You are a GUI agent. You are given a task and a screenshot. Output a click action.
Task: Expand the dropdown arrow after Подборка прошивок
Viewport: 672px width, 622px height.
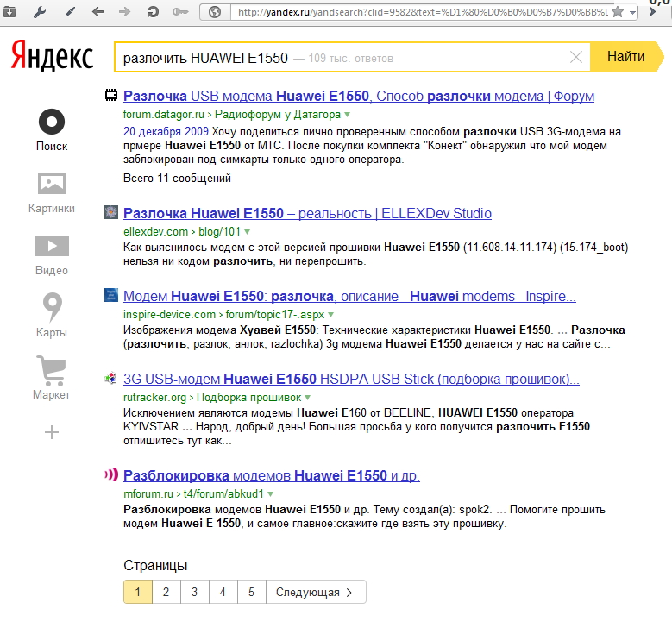point(307,398)
